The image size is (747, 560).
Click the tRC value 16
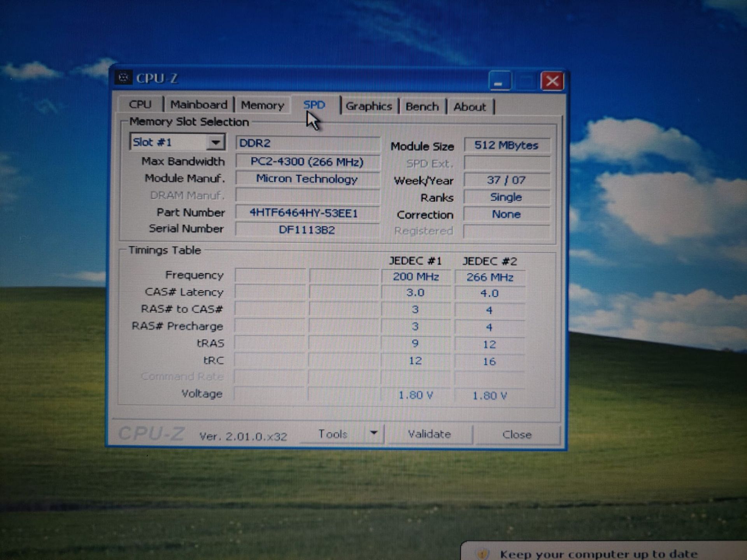[490, 362]
